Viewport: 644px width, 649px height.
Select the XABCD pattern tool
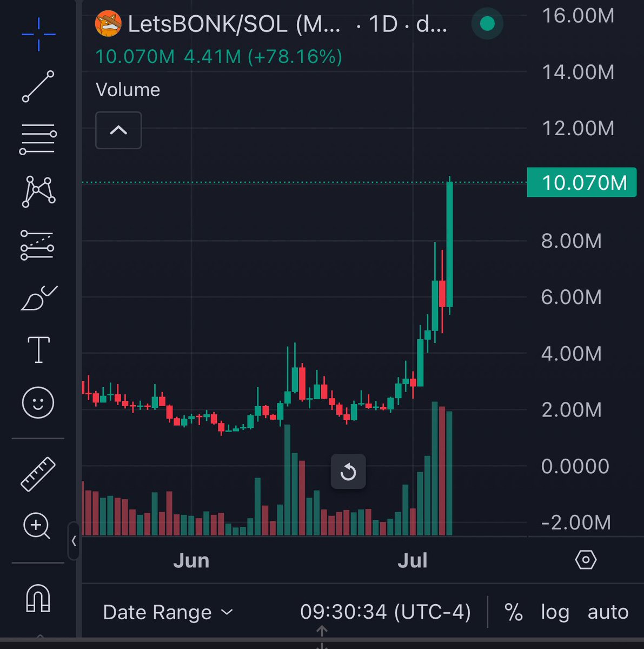tap(38, 192)
